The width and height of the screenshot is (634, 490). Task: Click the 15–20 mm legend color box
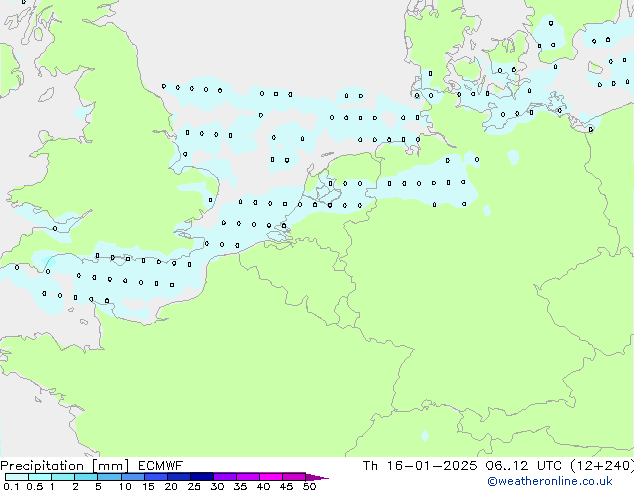tap(155, 477)
